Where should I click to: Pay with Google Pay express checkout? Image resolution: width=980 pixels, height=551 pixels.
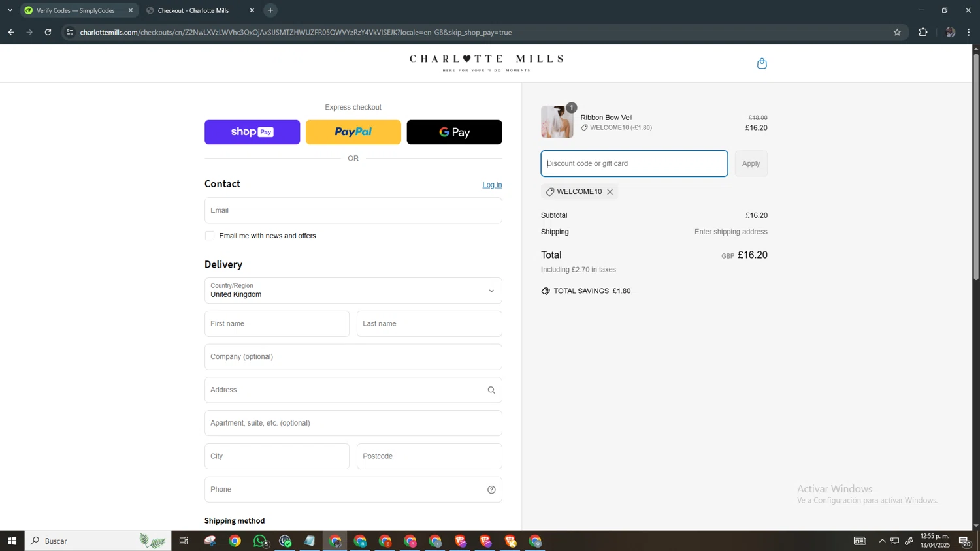pos(455,133)
